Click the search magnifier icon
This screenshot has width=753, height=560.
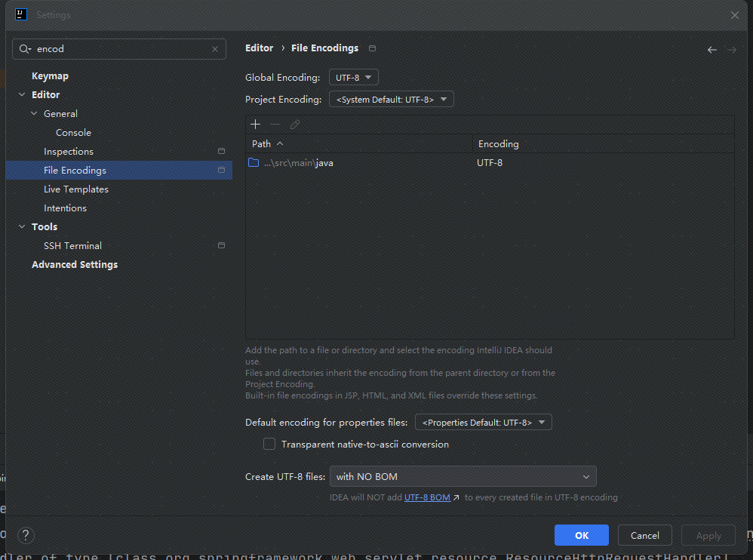[26, 49]
